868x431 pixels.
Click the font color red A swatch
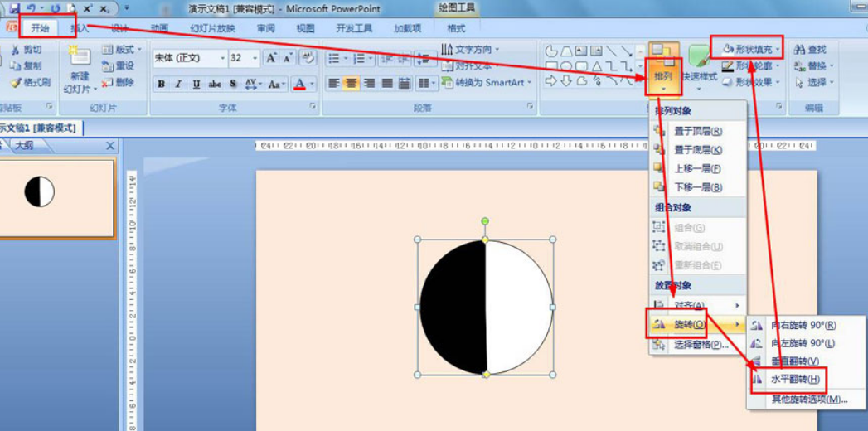point(300,84)
